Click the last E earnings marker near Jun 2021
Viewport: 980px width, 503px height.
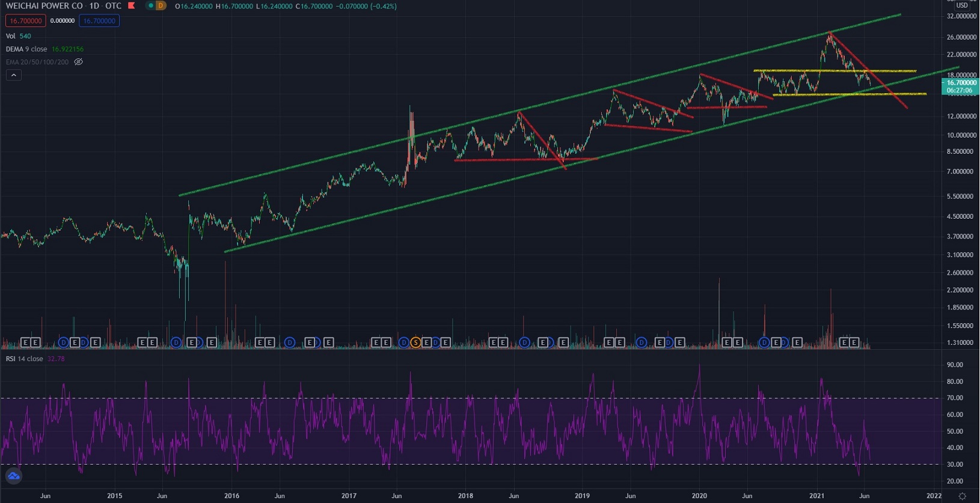pos(854,343)
